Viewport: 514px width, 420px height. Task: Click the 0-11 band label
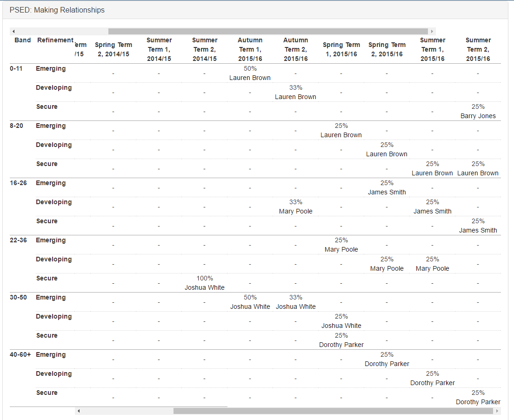(16, 68)
